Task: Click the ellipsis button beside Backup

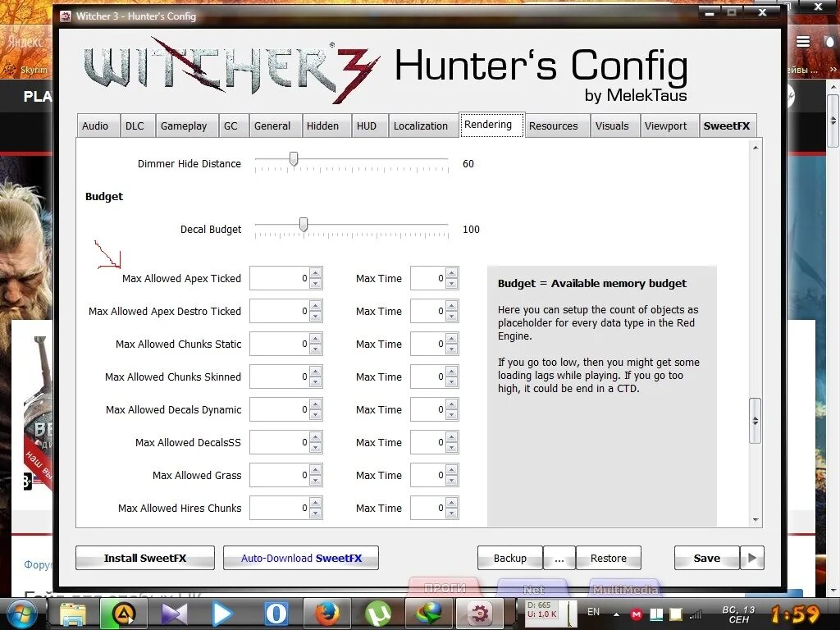Action: click(x=559, y=558)
